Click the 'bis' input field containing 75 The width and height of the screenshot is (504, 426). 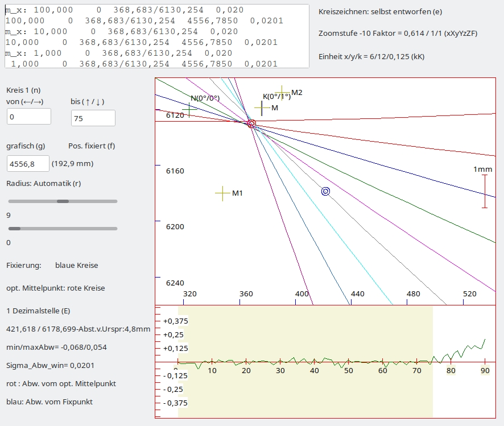[x=93, y=118]
